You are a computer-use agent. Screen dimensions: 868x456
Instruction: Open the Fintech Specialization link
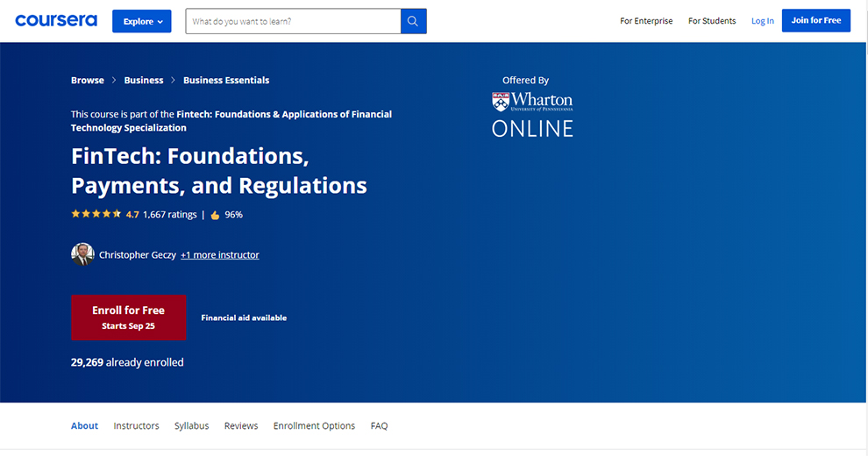[231, 121]
